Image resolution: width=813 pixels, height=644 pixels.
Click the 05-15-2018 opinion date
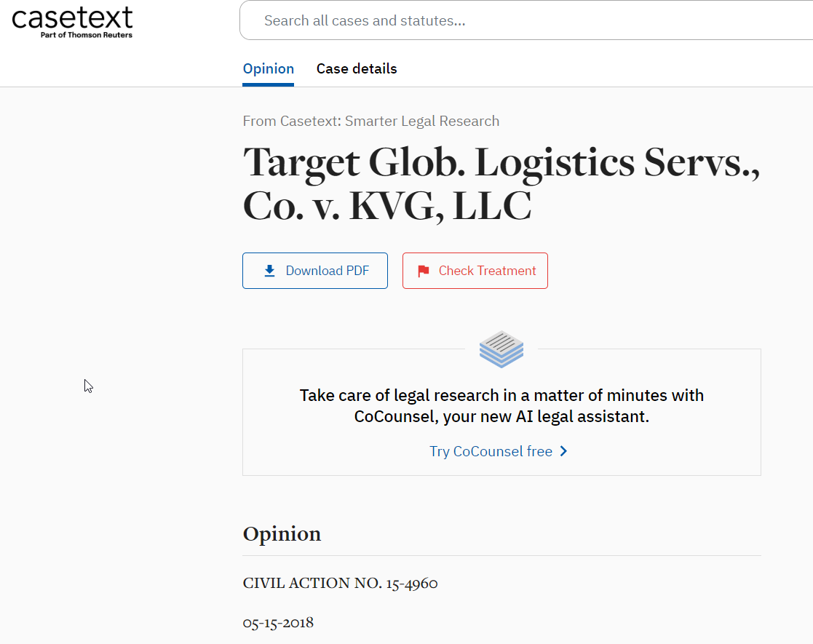[278, 622]
